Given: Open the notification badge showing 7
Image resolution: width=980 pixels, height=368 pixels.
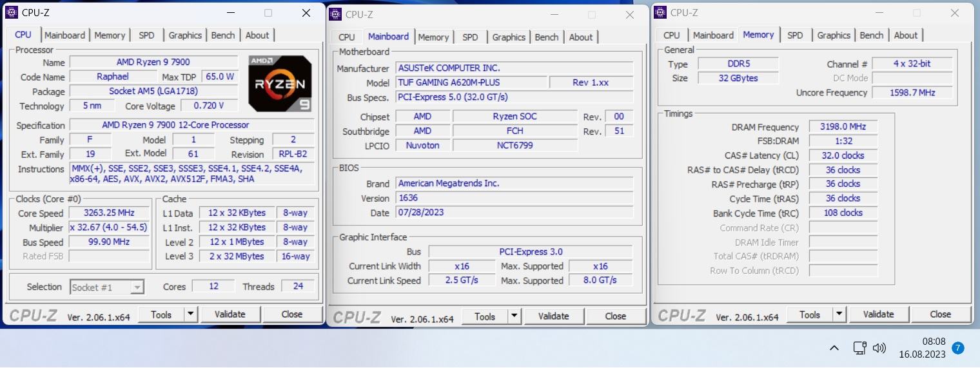Looking at the screenshot, I should tap(958, 348).
